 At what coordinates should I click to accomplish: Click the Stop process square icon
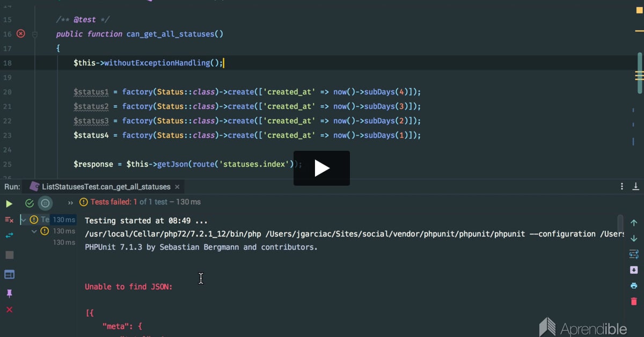tap(9, 255)
